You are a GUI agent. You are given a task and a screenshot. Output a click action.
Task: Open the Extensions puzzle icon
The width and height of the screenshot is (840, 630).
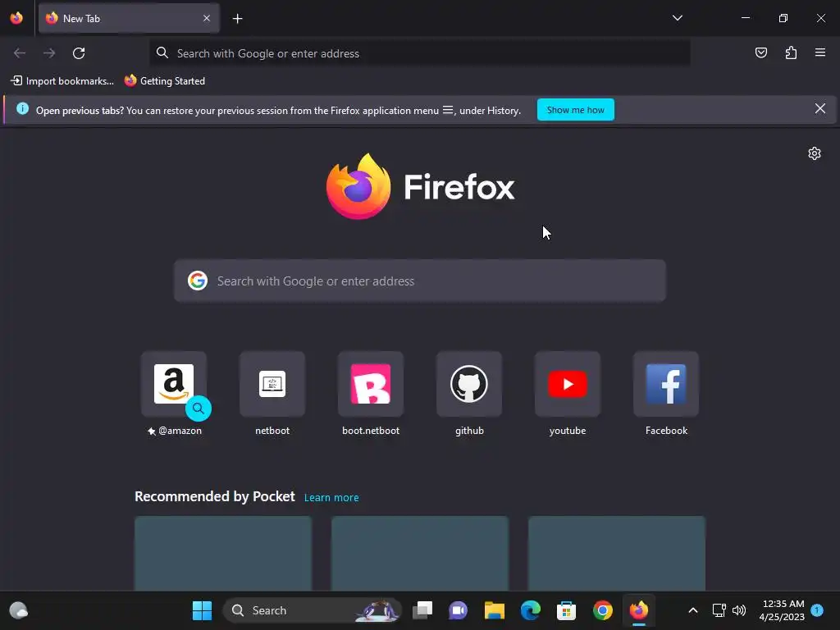tap(791, 52)
